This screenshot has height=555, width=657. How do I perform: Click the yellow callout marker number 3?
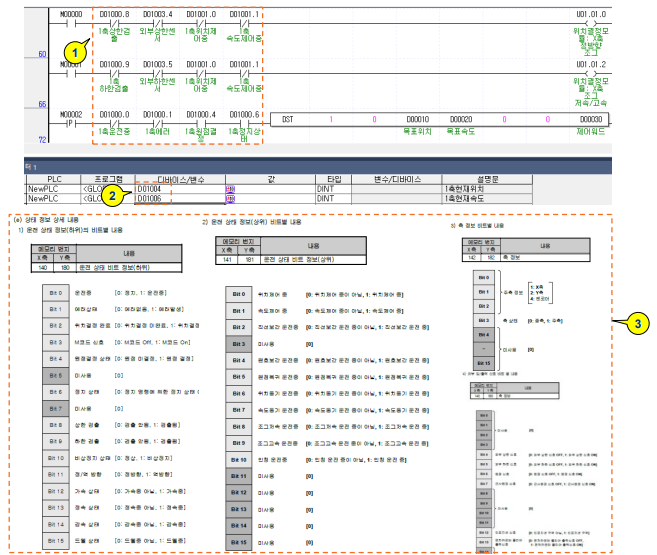[634, 323]
